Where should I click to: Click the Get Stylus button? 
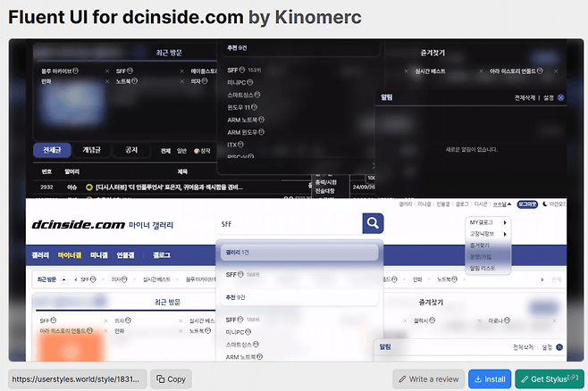coord(549,379)
